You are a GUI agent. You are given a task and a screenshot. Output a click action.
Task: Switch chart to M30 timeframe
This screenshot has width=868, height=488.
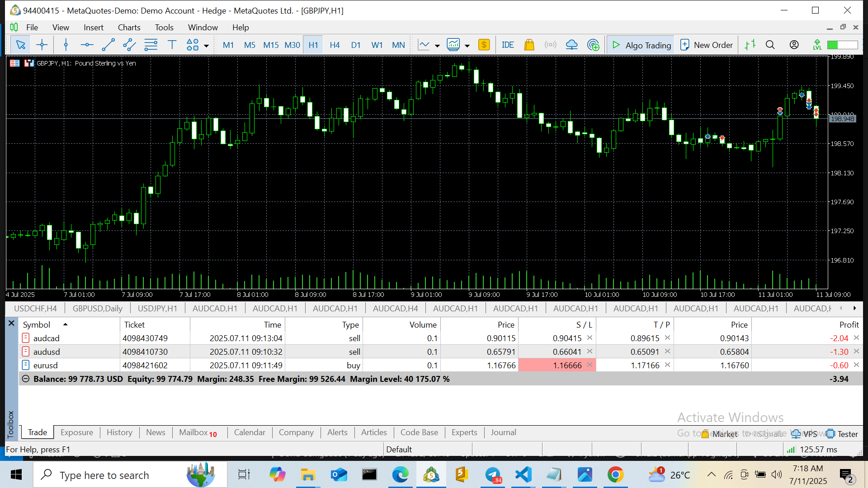[292, 45]
